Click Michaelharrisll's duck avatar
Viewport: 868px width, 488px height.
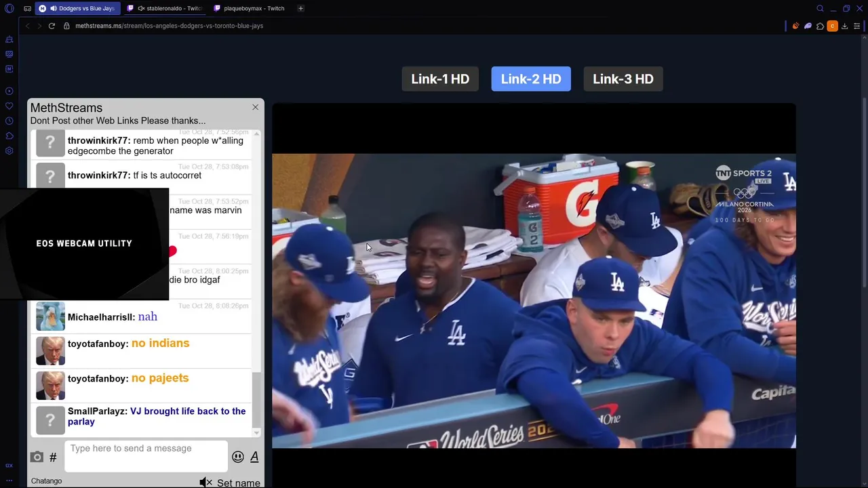tap(50, 317)
